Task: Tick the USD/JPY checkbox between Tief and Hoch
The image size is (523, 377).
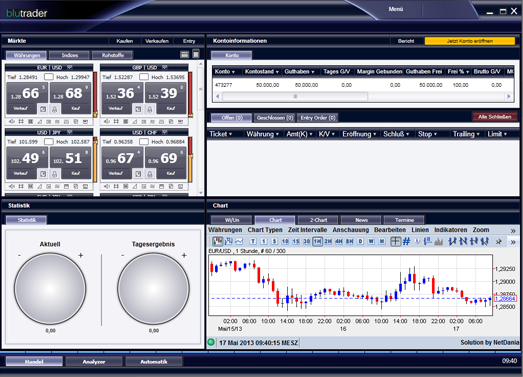Action: pos(49,141)
